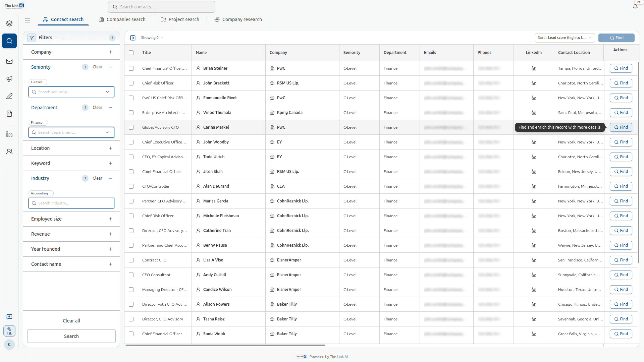Open the Showing 0 dropdown
Screen dimensions: 644x362
pos(152,38)
